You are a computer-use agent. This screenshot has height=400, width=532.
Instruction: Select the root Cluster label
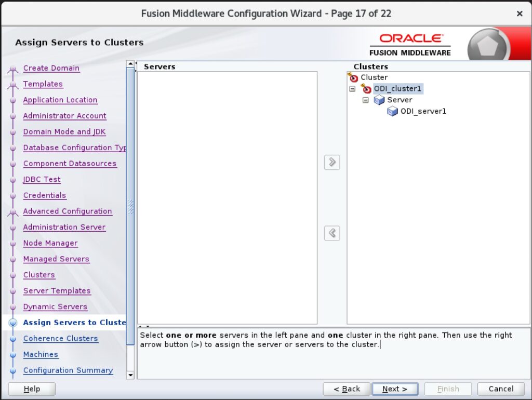(374, 77)
